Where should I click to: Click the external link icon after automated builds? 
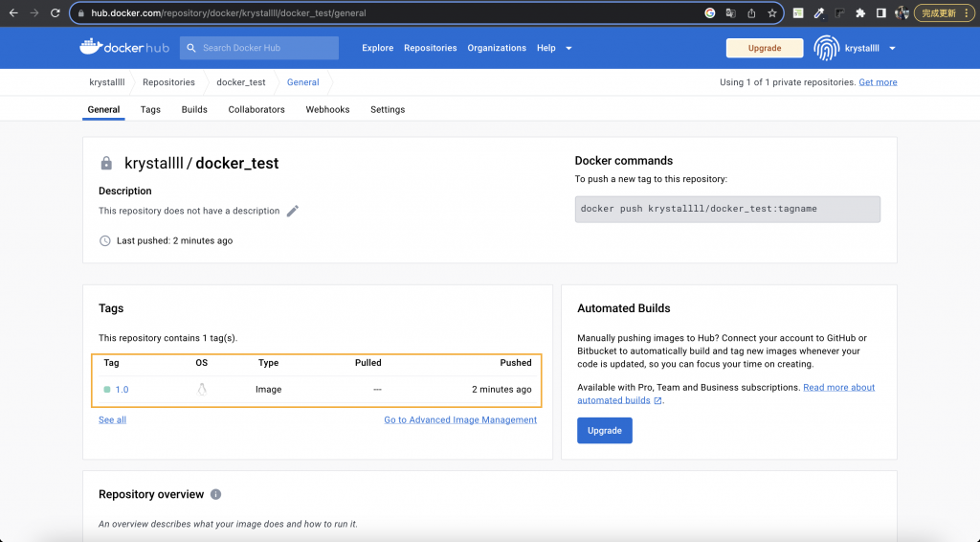click(x=657, y=400)
